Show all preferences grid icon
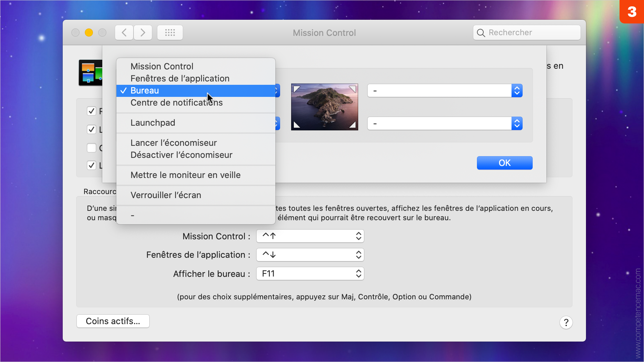The image size is (644, 362). click(x=170, y=33)
